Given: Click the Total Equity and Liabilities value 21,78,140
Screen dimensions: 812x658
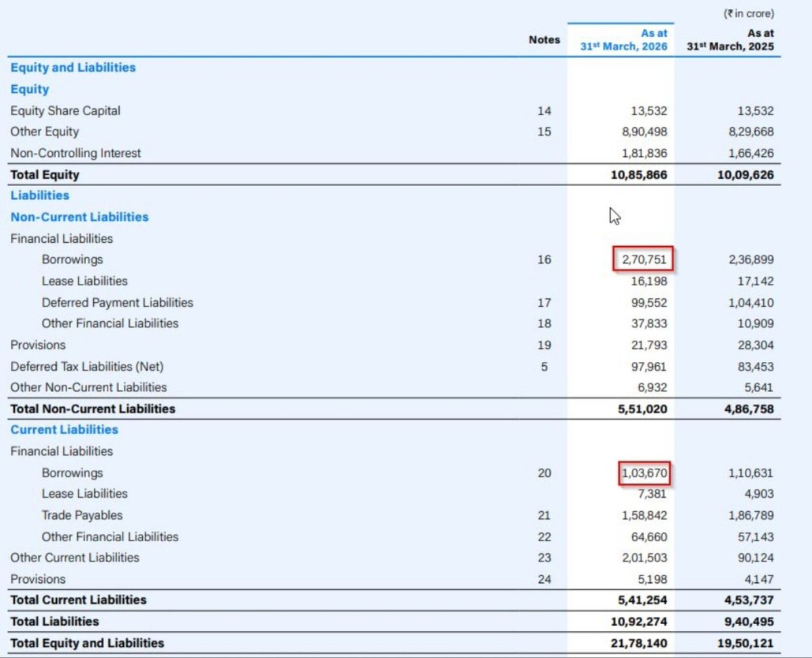Looking at the screenshot, I should click(x=639, y=643).
